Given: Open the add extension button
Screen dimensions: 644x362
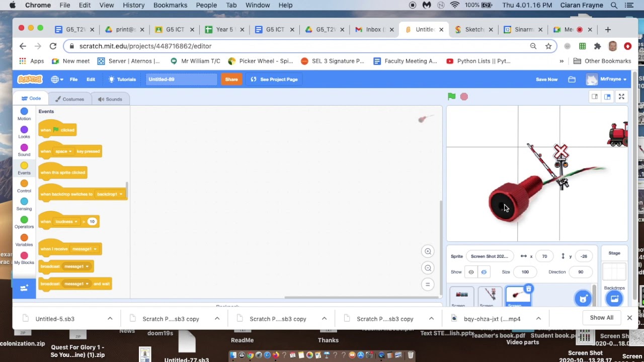Looking at the screenshot, I should click(x=24, y=288).
